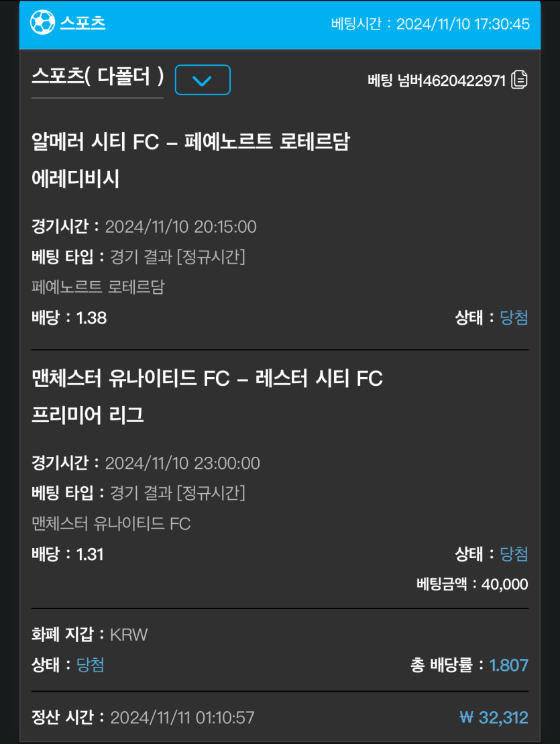Open the 맨체스터 유나이티드 FC – 레스터 시티 match

click(207, 378)
